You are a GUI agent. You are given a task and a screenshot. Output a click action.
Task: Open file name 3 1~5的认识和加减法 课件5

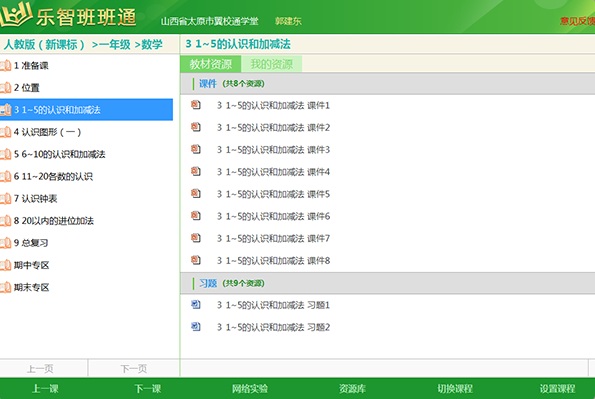click(273, 194)
